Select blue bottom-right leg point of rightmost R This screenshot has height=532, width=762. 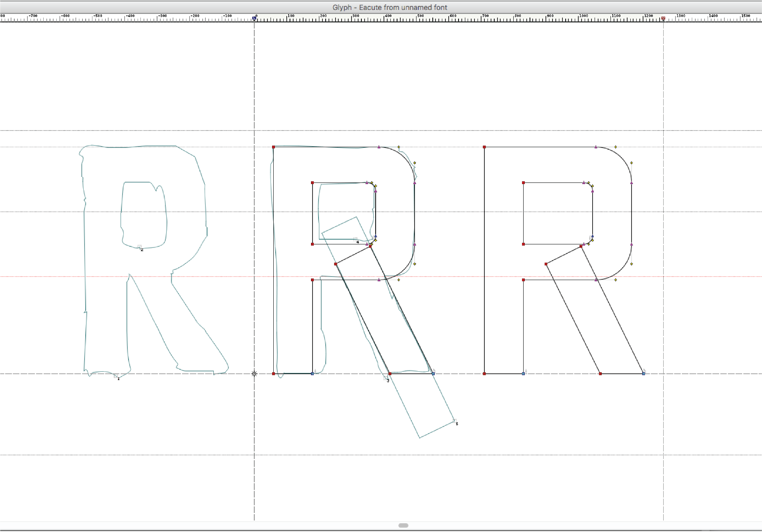[x=643, y=374]
